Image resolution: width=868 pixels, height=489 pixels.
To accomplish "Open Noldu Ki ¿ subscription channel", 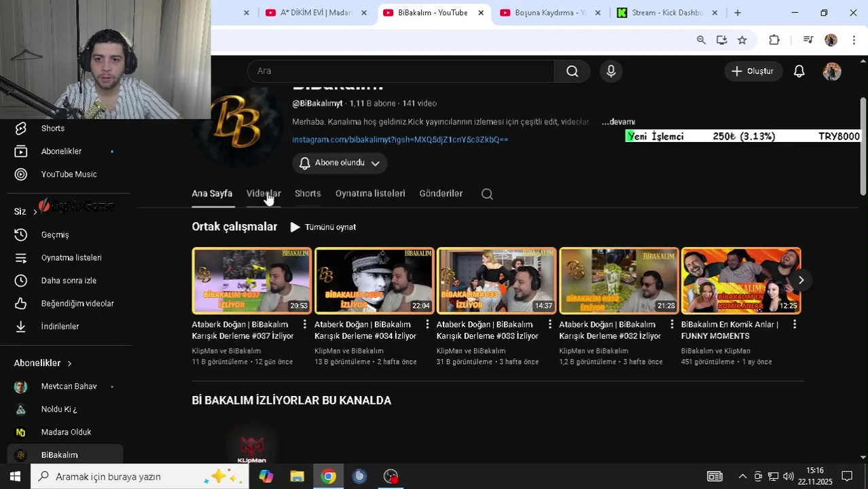I will (x=59, y=410).
